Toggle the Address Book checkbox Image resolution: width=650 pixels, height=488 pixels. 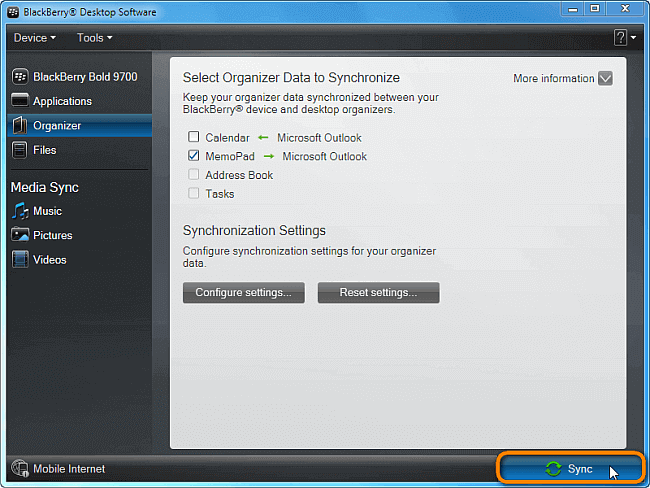click(194, 174)
